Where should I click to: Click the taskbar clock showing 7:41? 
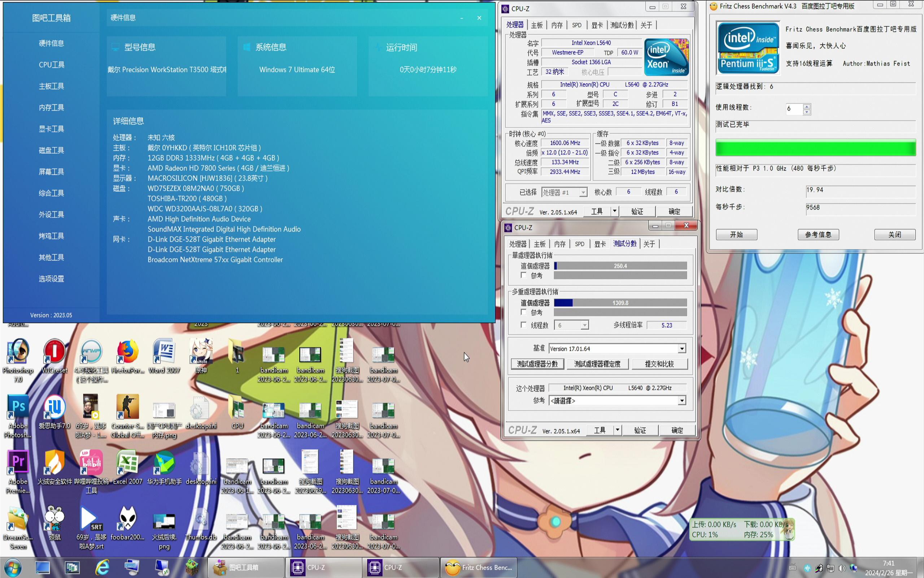888,568
